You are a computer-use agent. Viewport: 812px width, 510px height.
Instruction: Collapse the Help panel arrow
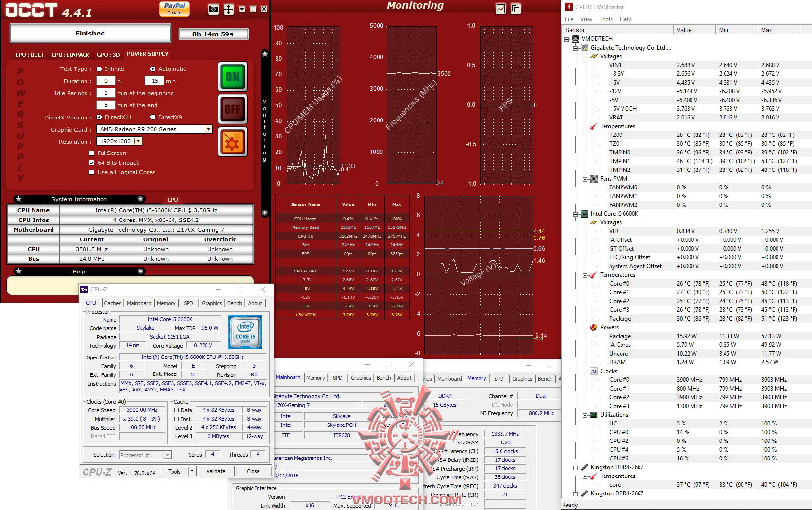[140, 271]
